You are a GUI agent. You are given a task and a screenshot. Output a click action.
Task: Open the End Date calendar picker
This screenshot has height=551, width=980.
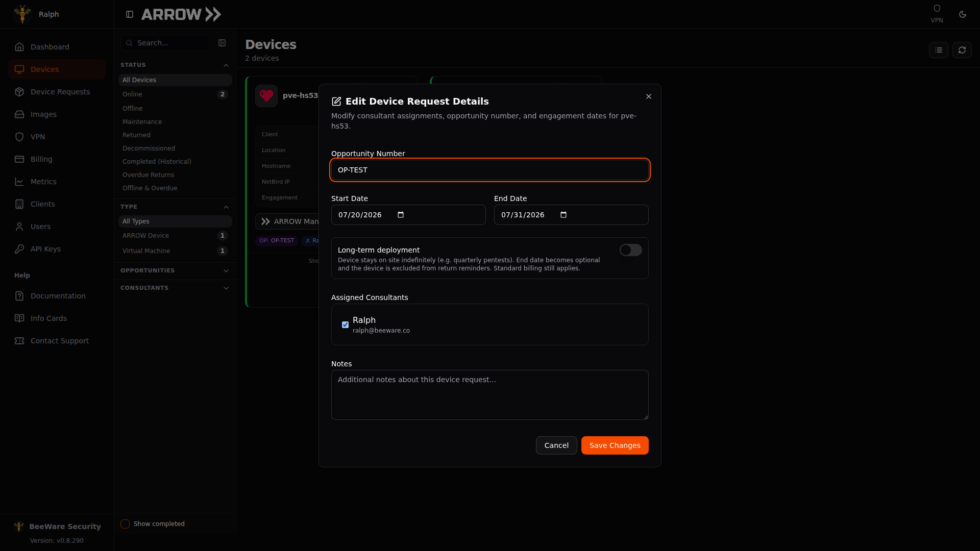click(x=563, y=215)
